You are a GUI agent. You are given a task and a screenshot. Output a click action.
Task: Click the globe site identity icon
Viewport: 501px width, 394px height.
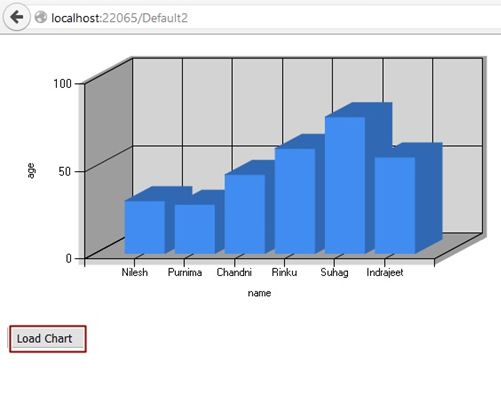click(x=41, y=17)
